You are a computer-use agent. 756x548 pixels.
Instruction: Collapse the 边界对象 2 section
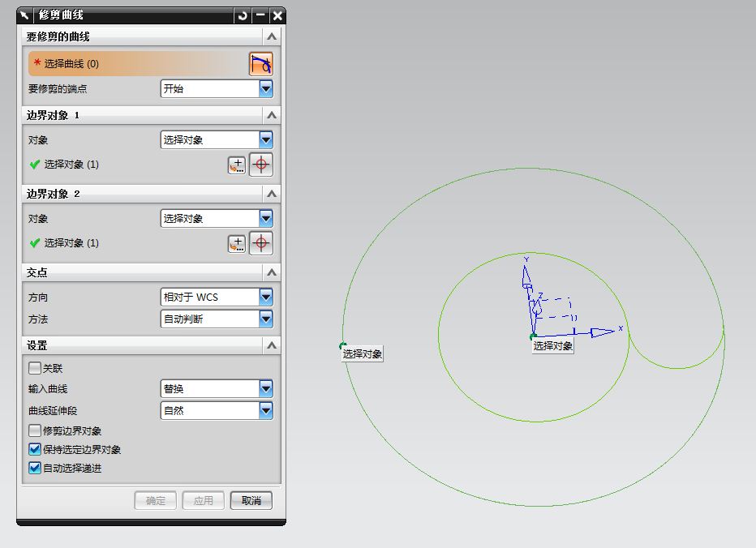pyautogui.click(x=272, y=194)
